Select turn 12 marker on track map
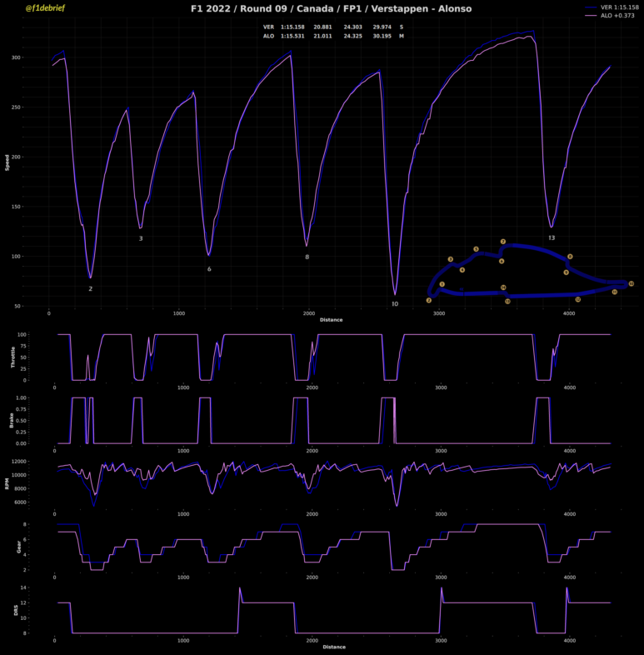Screen dimensions: 644x655 [578, 299]
